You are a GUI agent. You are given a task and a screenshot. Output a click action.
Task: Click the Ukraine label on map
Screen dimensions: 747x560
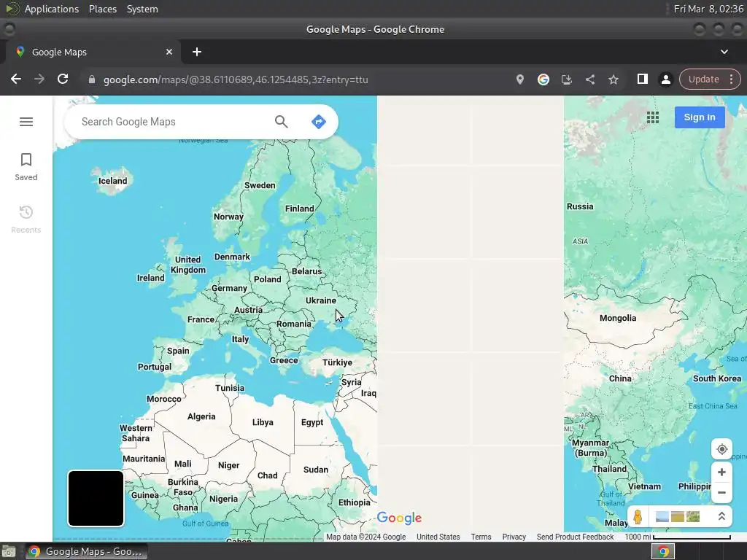321,300
